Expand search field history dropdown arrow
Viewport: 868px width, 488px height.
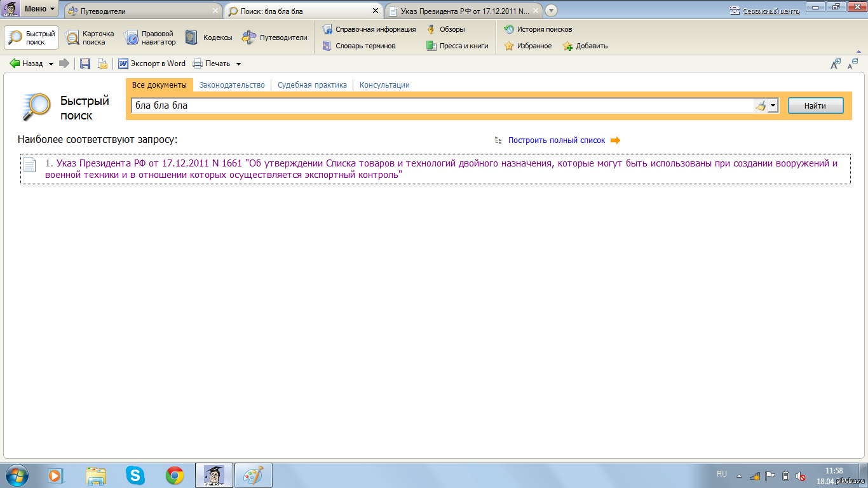tap(773, 106)
